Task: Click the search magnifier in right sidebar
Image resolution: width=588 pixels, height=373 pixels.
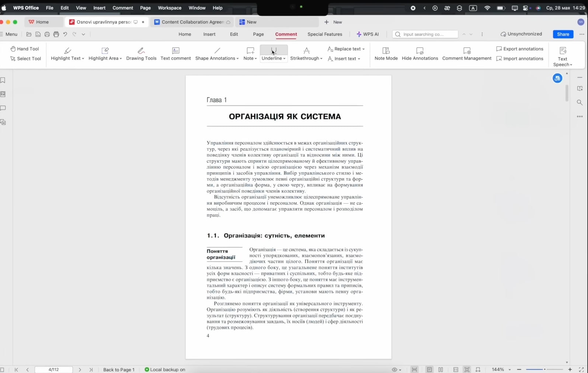Action: pyautogui.click(x=580, y=102)
